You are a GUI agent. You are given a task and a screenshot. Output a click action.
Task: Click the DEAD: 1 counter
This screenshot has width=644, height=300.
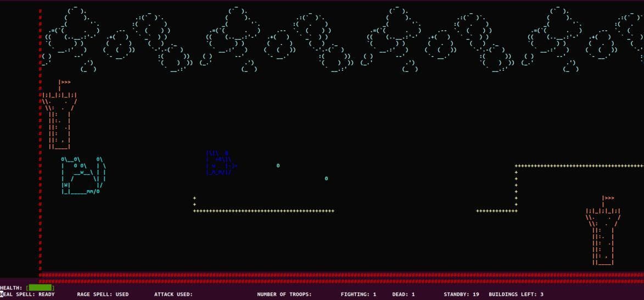404,295
